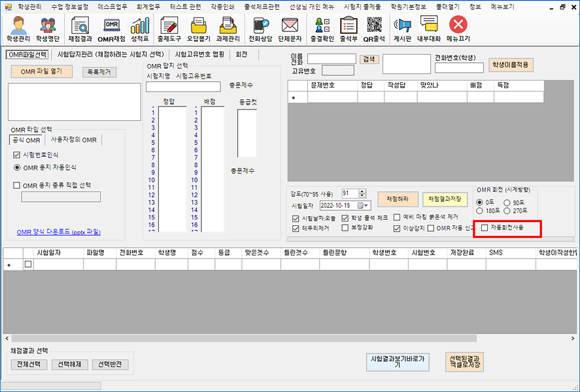
Task: Open 채점결과 grading results icon
Action: pyautogui.click(x=80, y=29)
